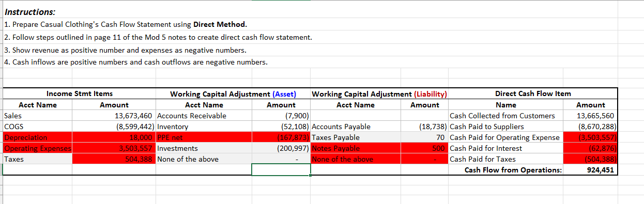
Task: Select the "Direct Cash Flow Item" header
Action: click(533, 93)
